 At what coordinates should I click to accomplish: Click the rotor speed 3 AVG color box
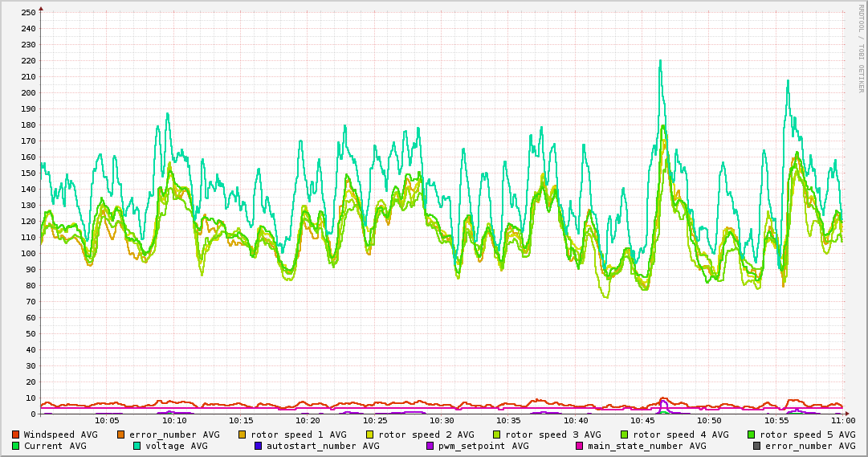click(x=497, y=435)
